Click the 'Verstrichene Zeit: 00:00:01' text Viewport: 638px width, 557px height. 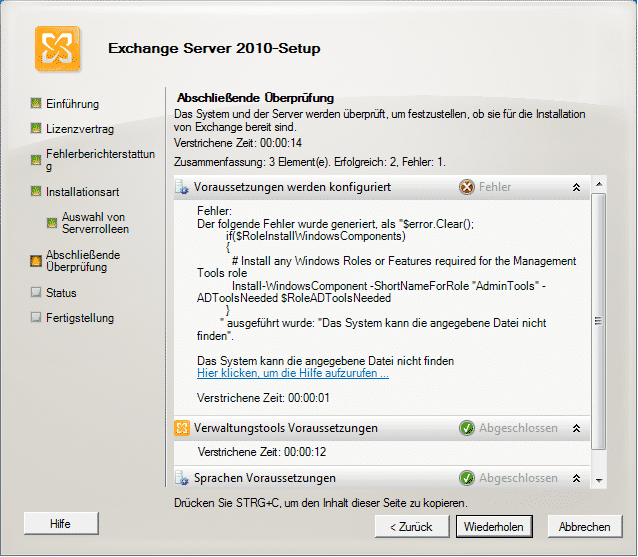pos(263,398)
